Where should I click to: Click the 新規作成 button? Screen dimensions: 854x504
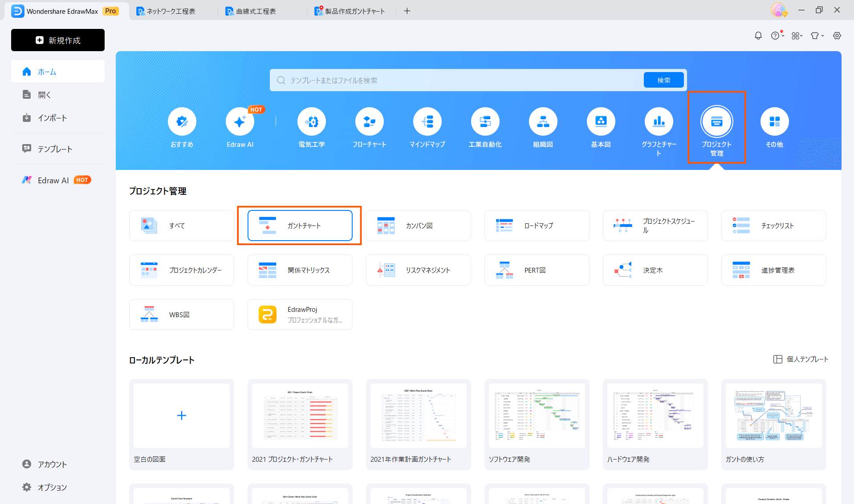pos(58,40)
